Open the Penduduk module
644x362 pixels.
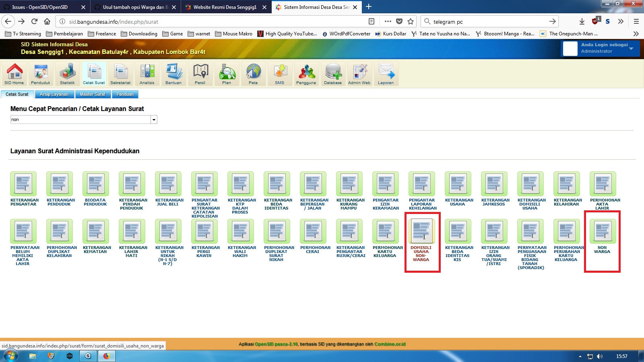coord(41,74)
